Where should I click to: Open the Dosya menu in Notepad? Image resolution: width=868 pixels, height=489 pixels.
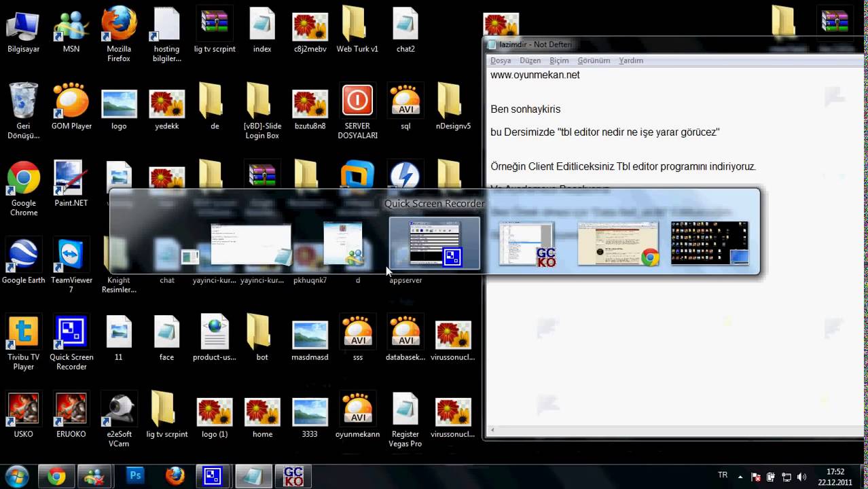point(501,60)
